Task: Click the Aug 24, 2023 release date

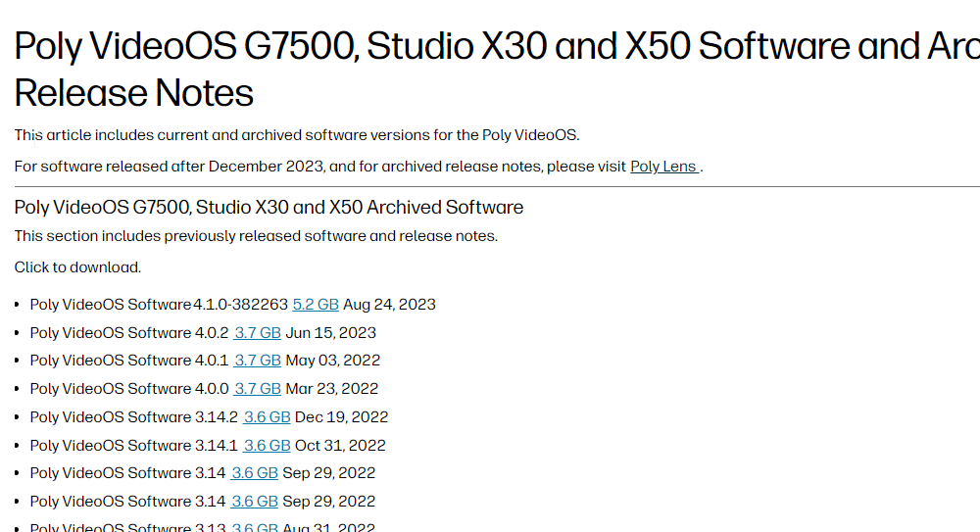Action: 389,305
